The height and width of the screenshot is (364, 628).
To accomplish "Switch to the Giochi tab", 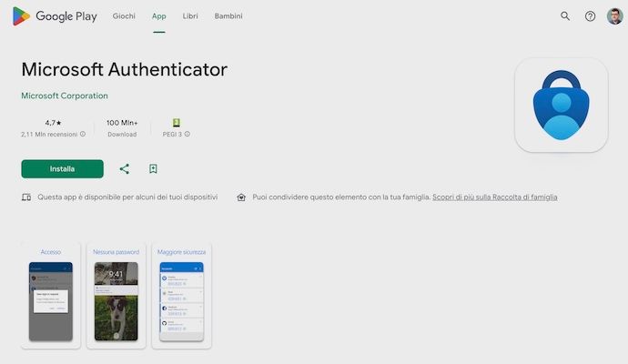I will tap(124, 16).
